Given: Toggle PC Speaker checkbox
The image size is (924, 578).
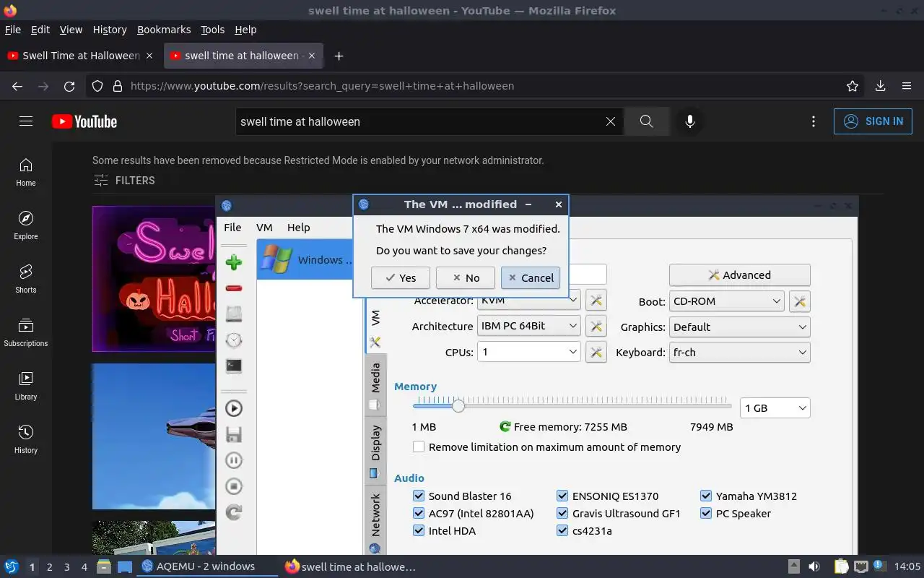Looking at the screenshot, I should point(706,513).
